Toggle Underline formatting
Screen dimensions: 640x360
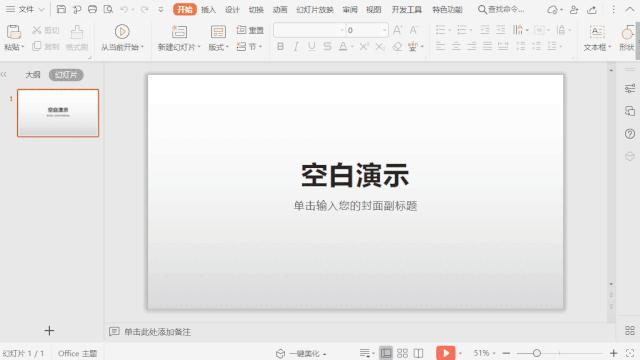tap(312, 47)
